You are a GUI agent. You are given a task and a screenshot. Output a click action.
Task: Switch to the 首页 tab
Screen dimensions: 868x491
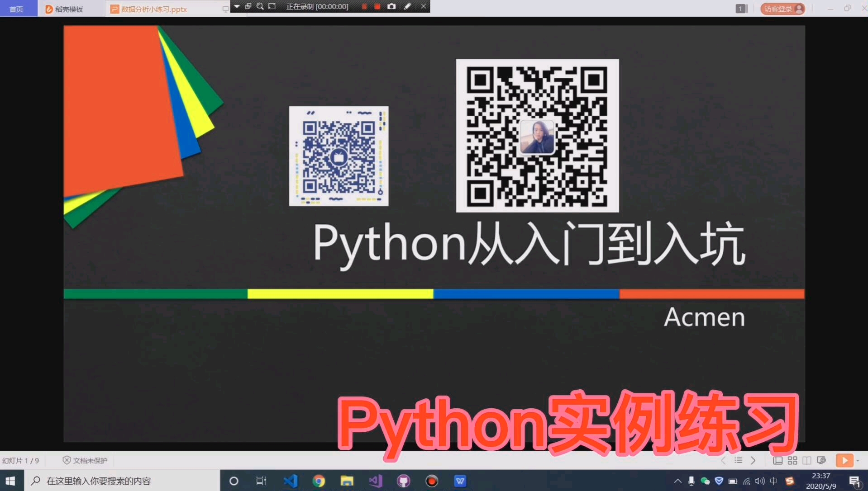point(17,8)
